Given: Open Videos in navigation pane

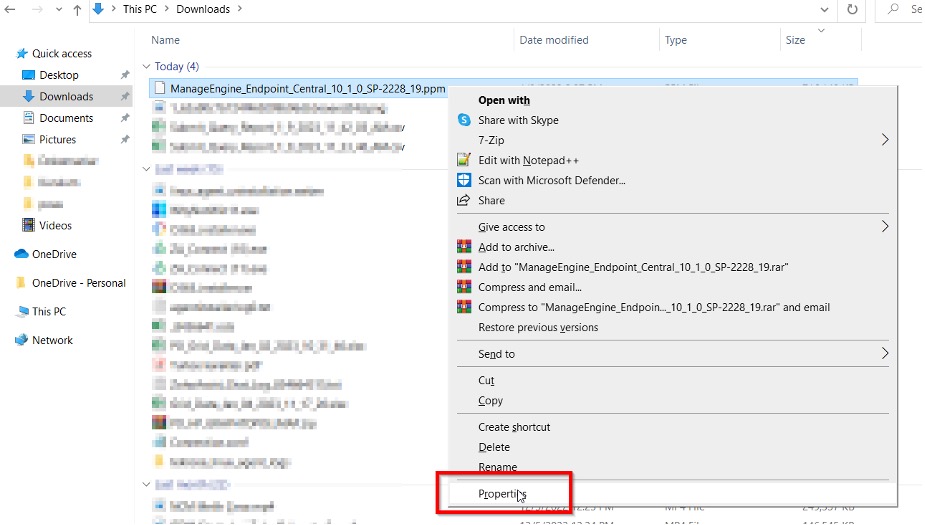Looking at the screenshot, I should pos(55,225).
